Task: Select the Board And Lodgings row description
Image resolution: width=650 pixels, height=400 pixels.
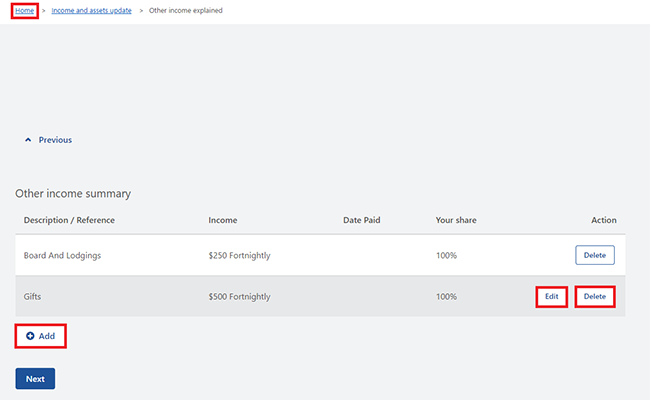Action: click(62, 255)
